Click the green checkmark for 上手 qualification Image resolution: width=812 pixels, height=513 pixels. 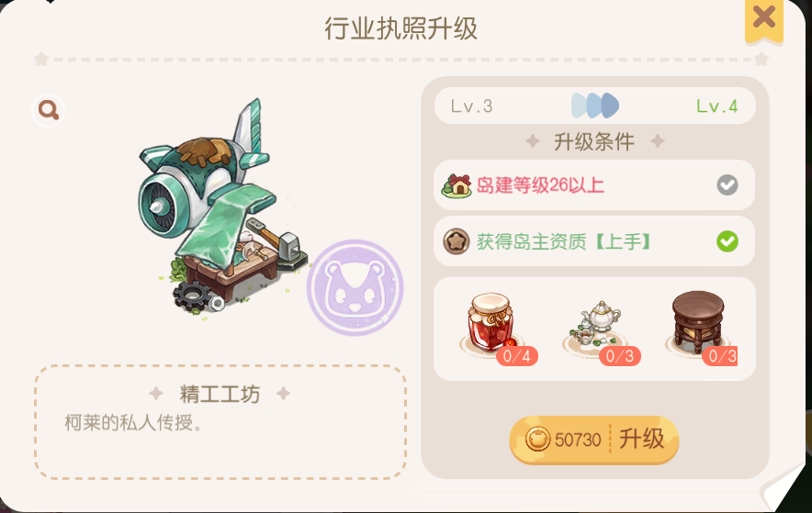(x=727, y=241)
